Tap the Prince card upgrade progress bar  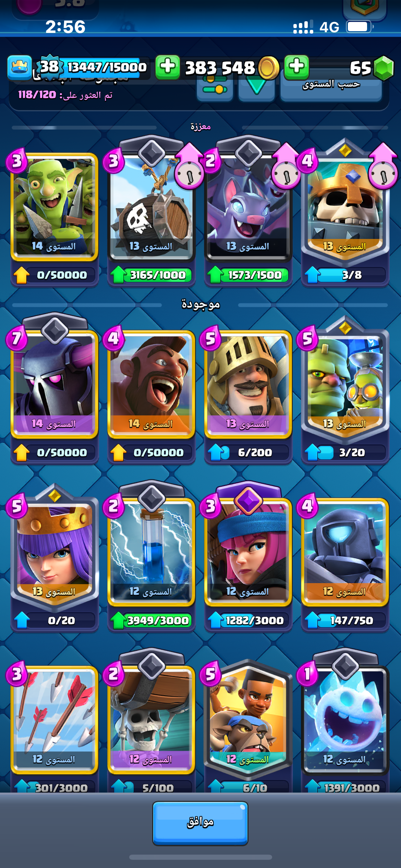click(248, 453)
